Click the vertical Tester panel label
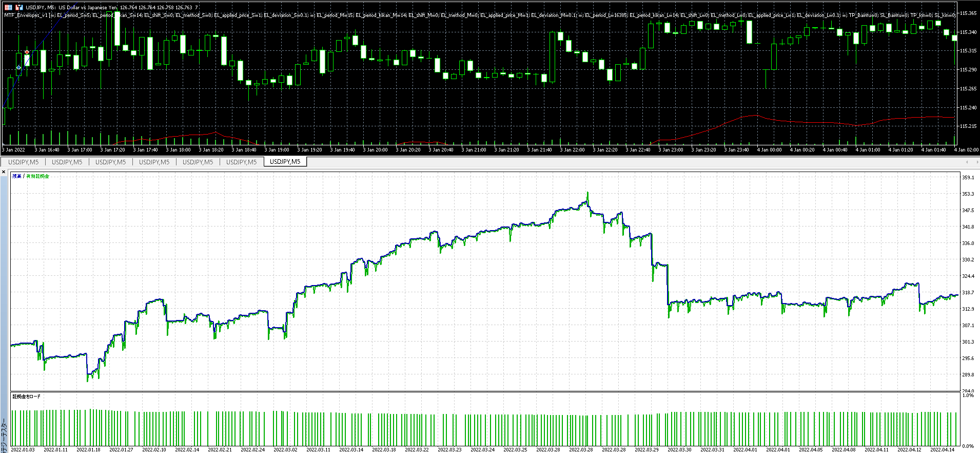This screenshot has height=453, width=980. (4, 435)
